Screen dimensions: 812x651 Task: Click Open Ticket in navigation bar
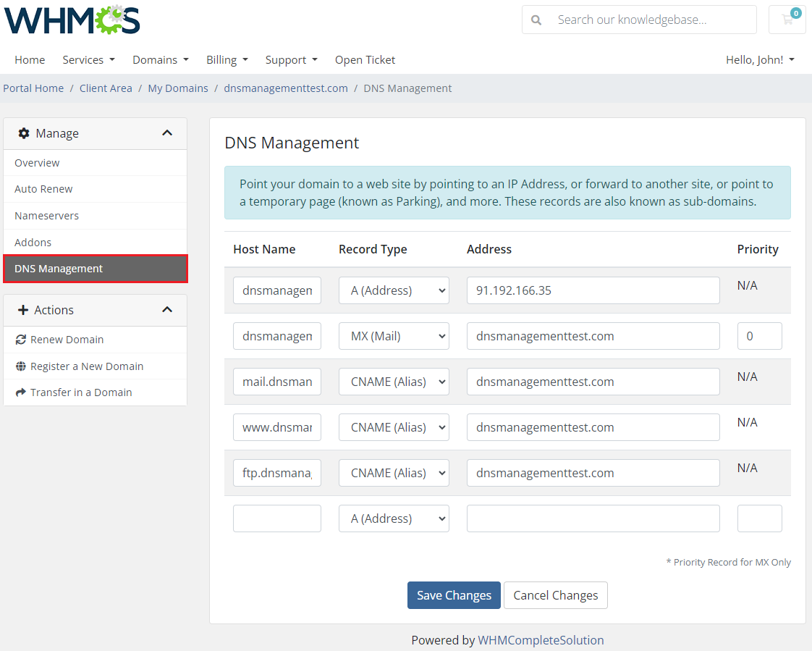pyautogui.click(x=365, y=59)
